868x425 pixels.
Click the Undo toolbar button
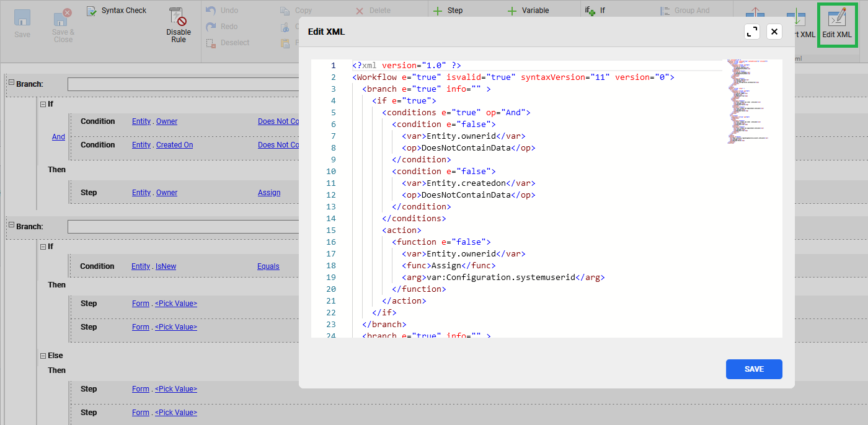tap(222, 11)
